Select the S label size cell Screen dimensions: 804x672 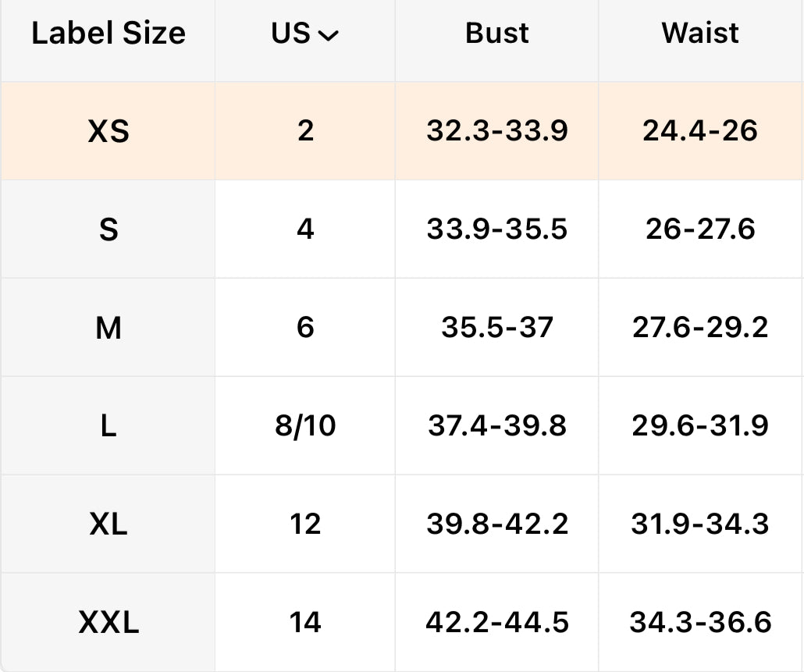point(109,229)
